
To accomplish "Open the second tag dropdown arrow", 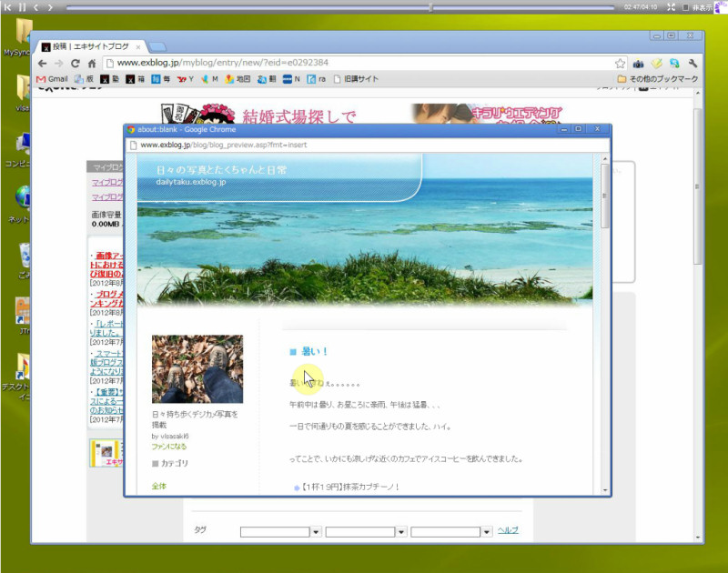I will coord(401,532).
